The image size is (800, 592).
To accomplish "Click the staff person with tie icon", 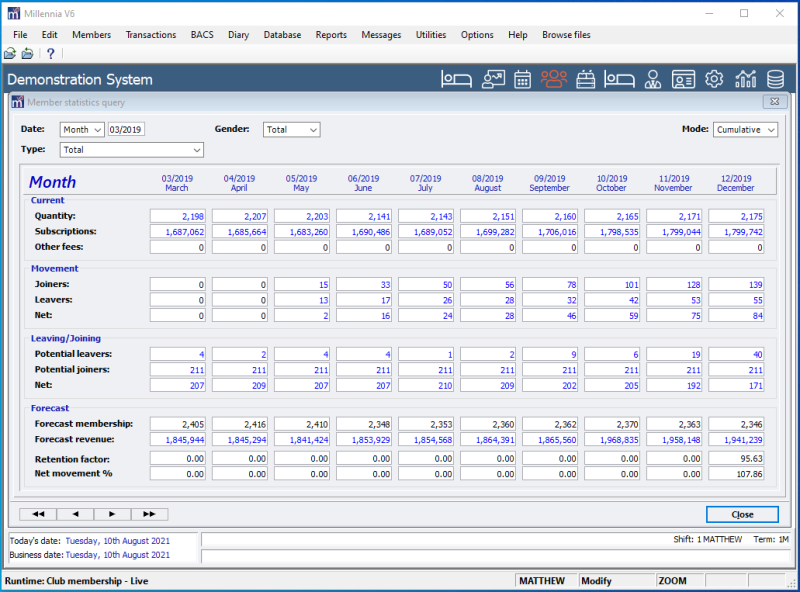I will (652, 79).
